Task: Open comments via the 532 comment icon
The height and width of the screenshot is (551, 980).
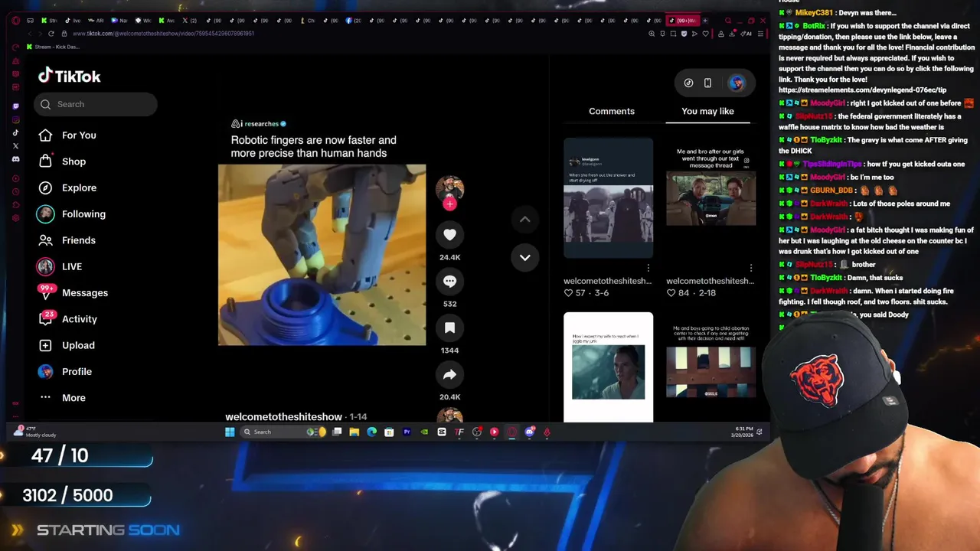Action: 449,281
